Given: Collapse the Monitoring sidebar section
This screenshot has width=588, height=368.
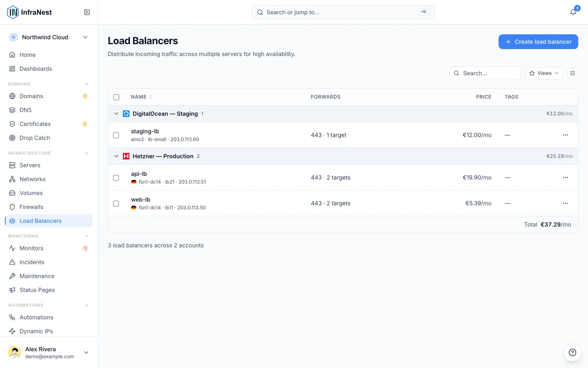Looking at the screenshot, I should pos(87,236).
